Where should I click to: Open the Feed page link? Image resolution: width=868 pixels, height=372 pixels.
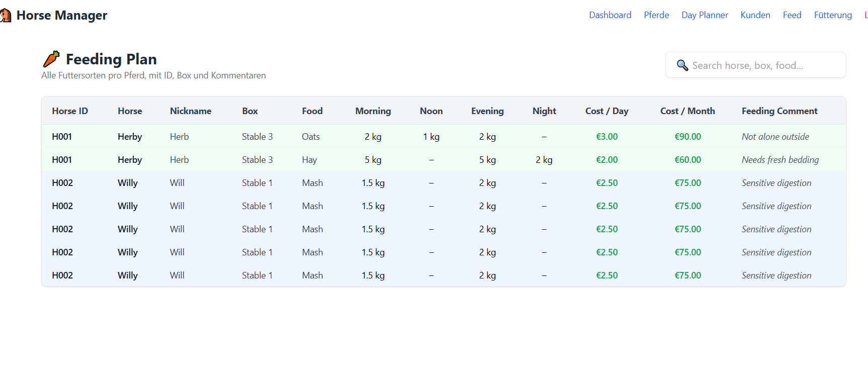point(792,15)
